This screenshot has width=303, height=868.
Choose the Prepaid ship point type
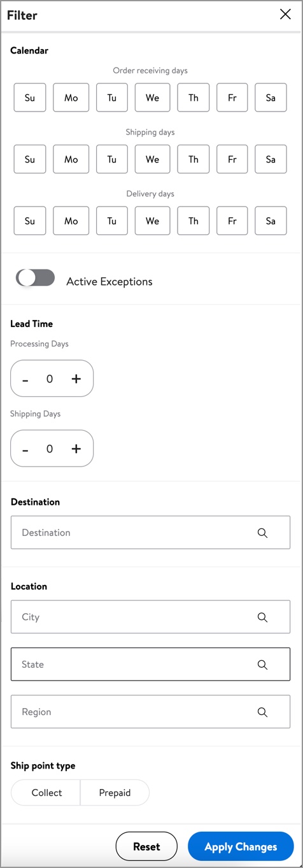point(115,793)
